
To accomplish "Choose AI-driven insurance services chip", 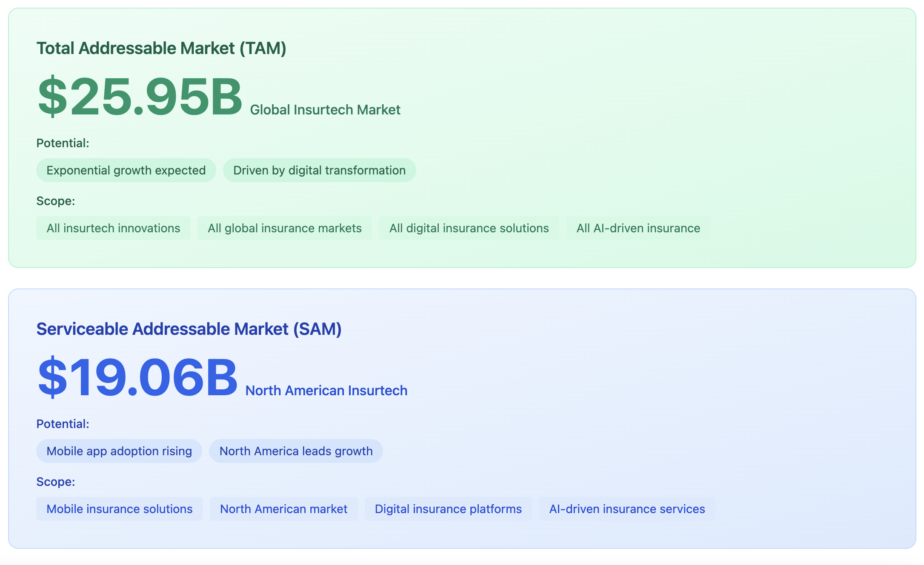I will click(627, 509).
